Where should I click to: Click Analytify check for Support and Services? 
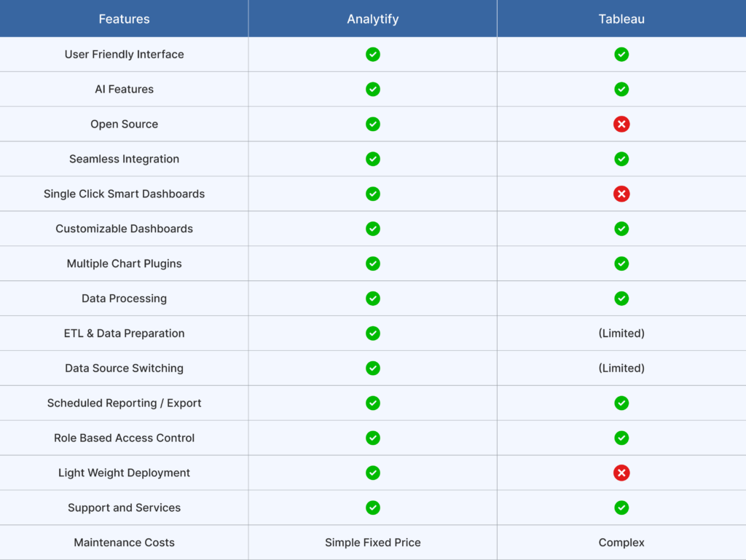click(x=373, y=508)
